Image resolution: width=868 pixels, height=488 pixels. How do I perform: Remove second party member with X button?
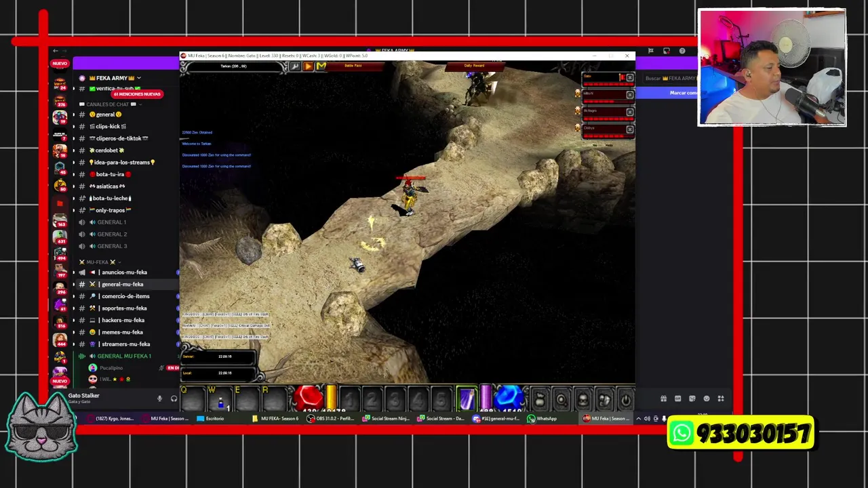(630, 95)
